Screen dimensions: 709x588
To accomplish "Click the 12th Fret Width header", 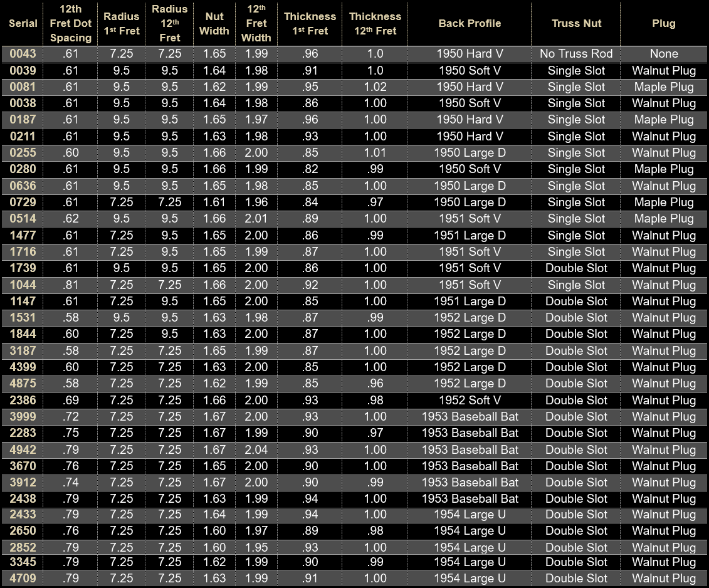I will [256, 24].
